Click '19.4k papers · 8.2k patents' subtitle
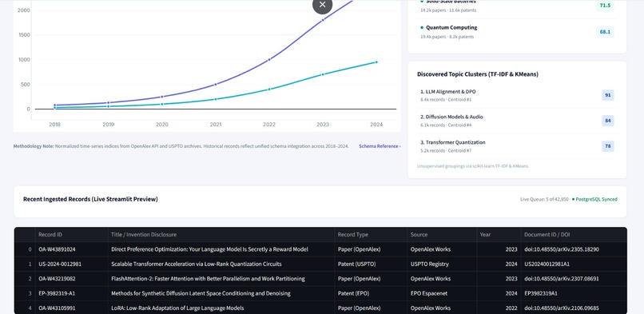 [x=447, y=37]
